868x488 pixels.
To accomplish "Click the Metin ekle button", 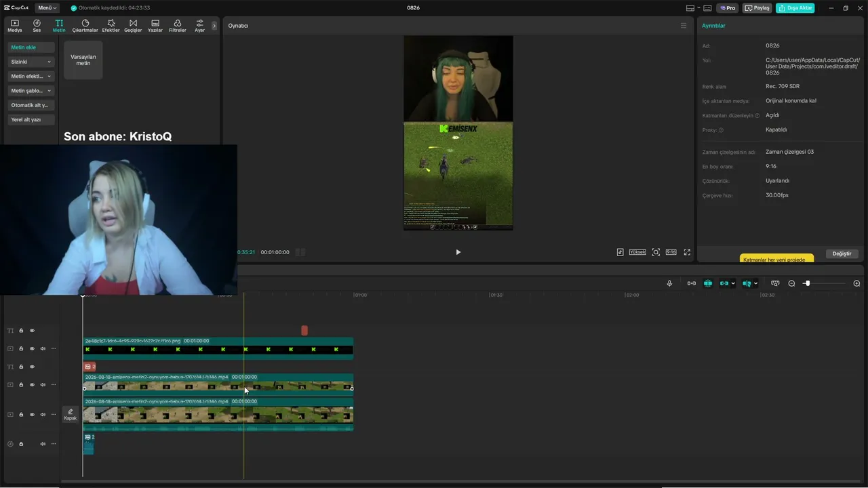I will [31, 47].
